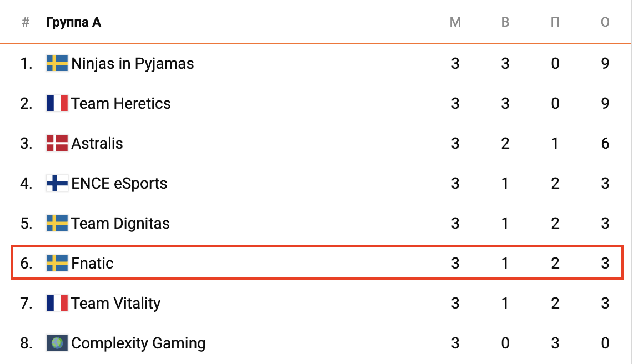Image resolution: width=633 pixels, height=364 pixels.
Task: Click the French flag next to Team Heretics
Action: 57,104
